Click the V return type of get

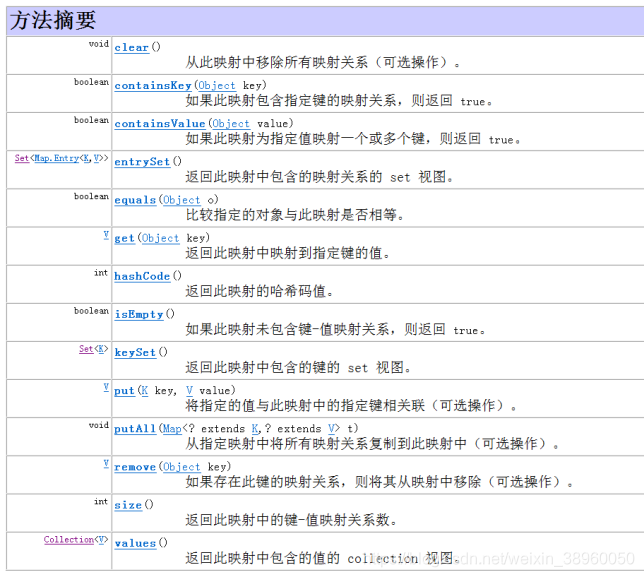pos(106,235)
